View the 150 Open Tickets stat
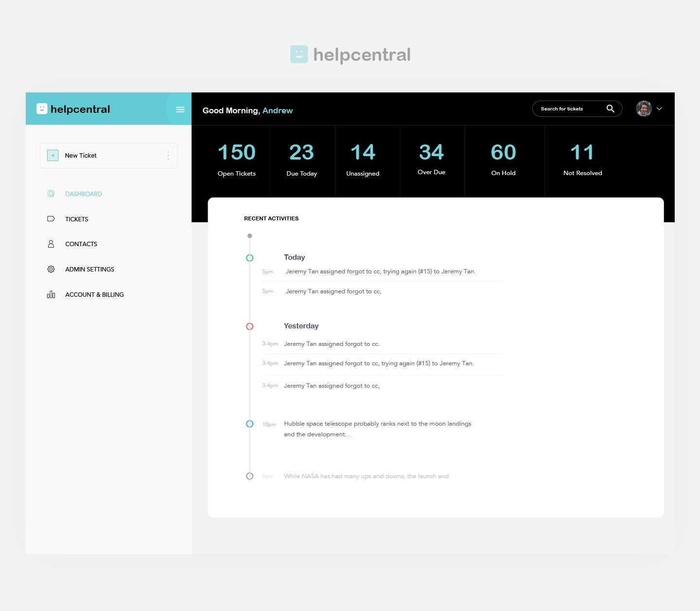 coord(237,160)
